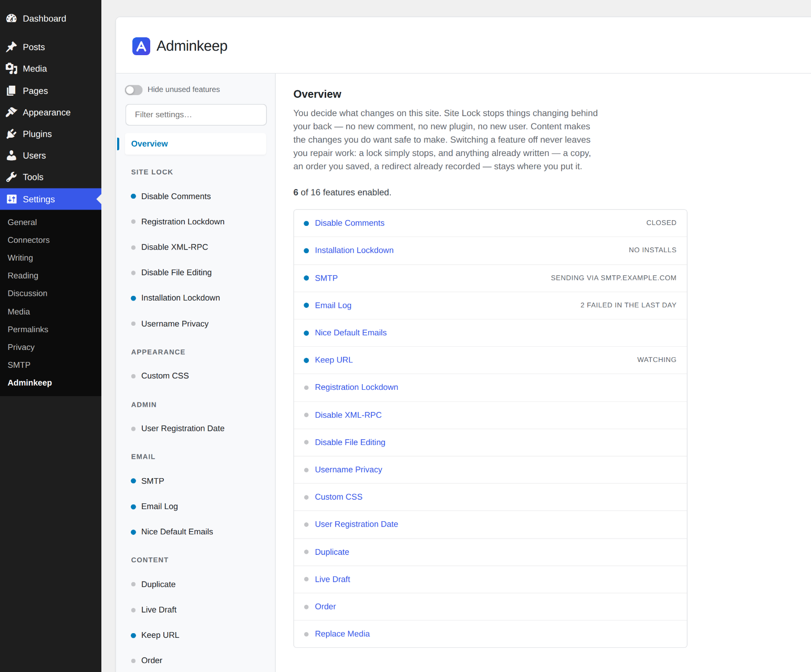The height and width of the screenshot is (672, 811).
Task: Click the Tools wrench icon
Action: tap(12, 177)
